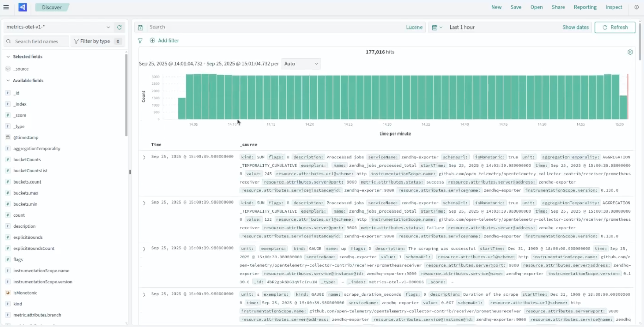Collapse the Available fields section
The image size is (644, 327).
8,81
